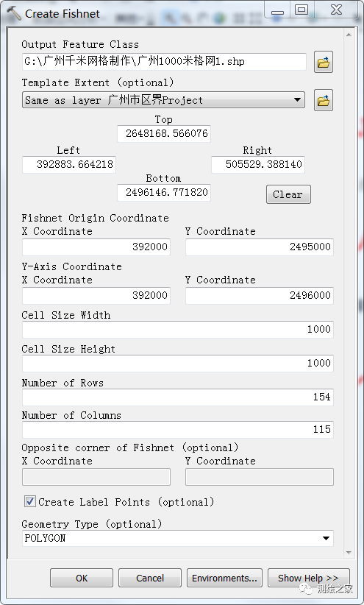This screenshot has height=605, width=364.
Task: Open Environments settings
Action: tap(224, 578)
